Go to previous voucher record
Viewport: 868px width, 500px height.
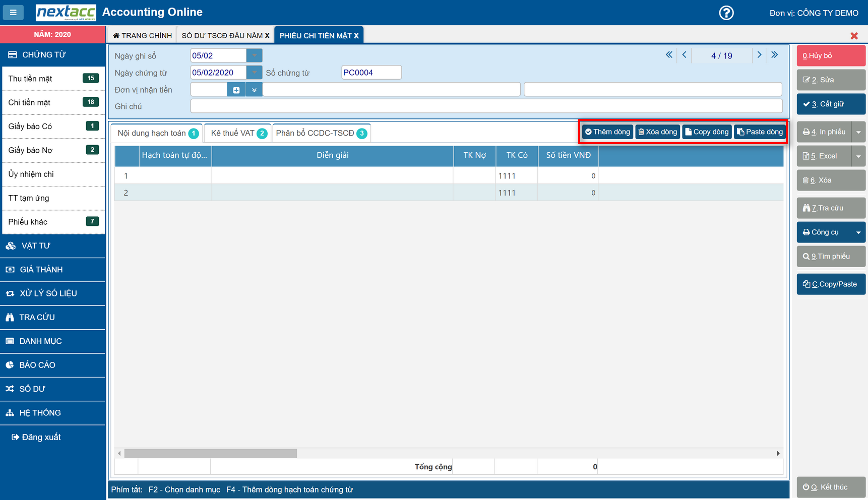coord(684,55)
